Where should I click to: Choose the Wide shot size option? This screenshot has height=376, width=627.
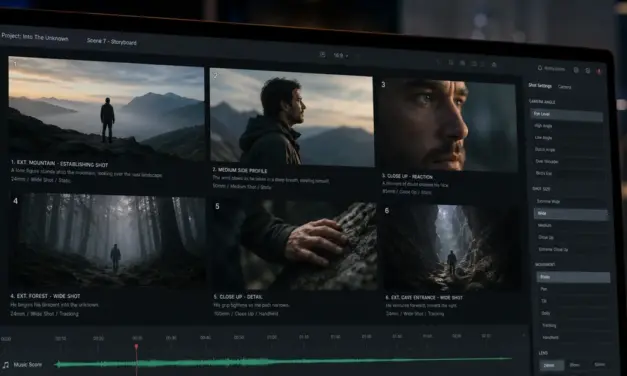(x=571, y=214)
